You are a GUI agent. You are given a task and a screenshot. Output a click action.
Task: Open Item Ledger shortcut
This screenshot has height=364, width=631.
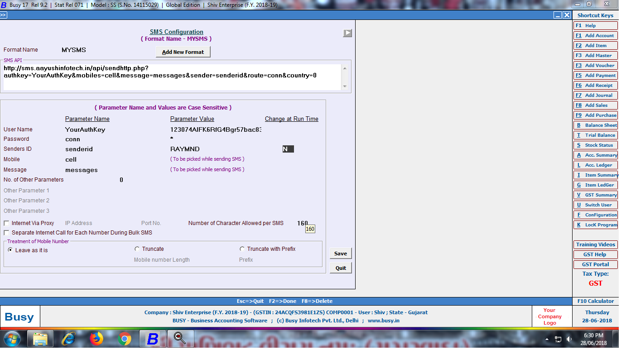pos(595,185)
